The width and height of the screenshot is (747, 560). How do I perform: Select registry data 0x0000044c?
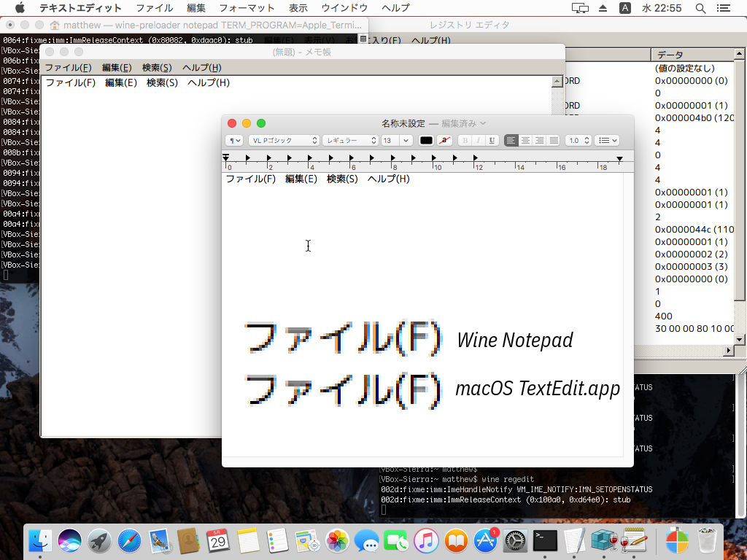click(694, 229)
